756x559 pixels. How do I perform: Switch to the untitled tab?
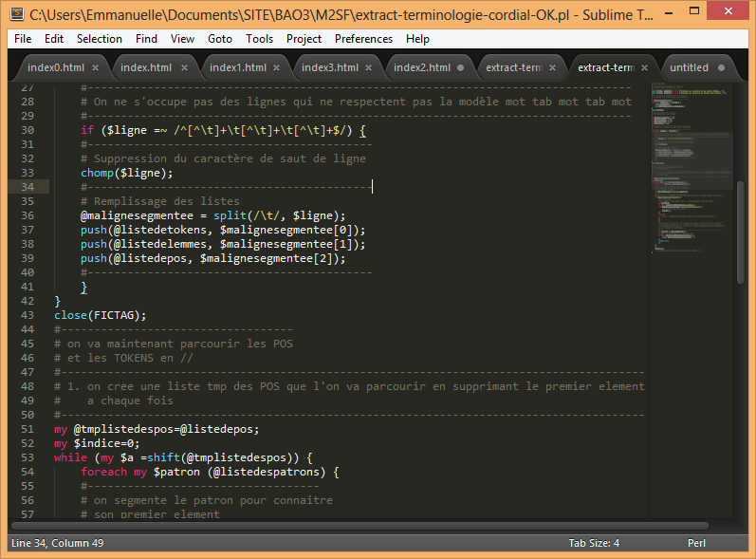(x=689, y=68)
